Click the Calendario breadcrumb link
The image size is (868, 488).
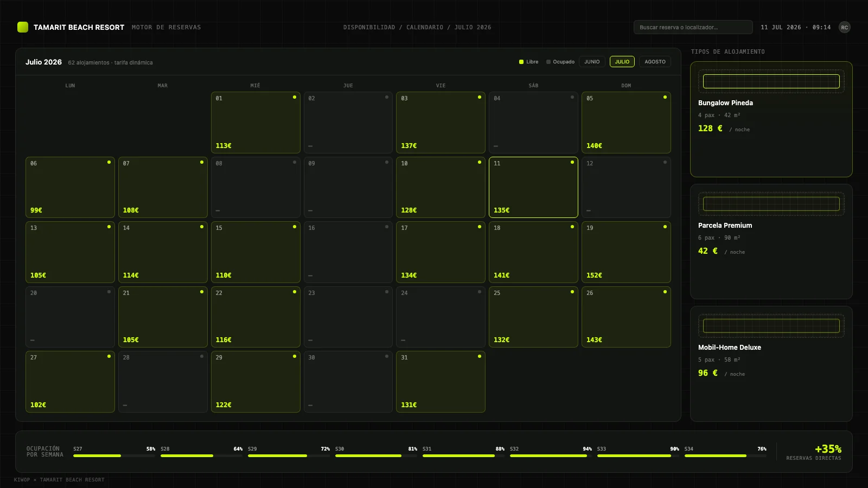tap(424, 27)
